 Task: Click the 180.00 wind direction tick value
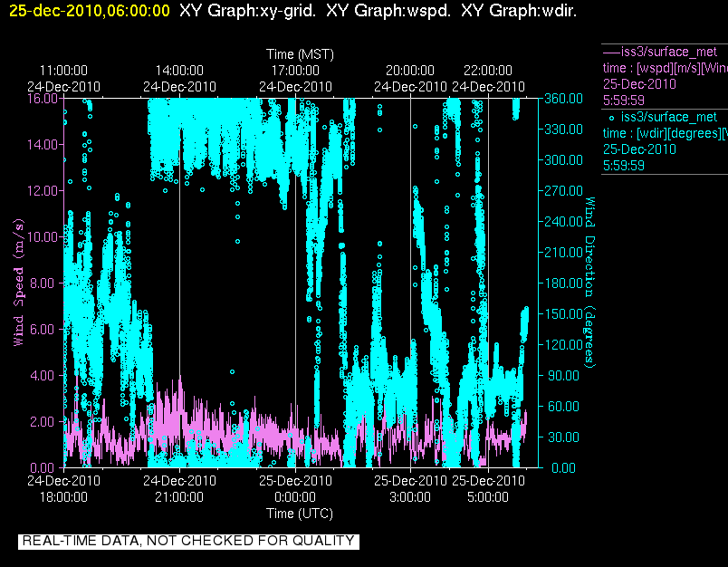click(563, 283)
